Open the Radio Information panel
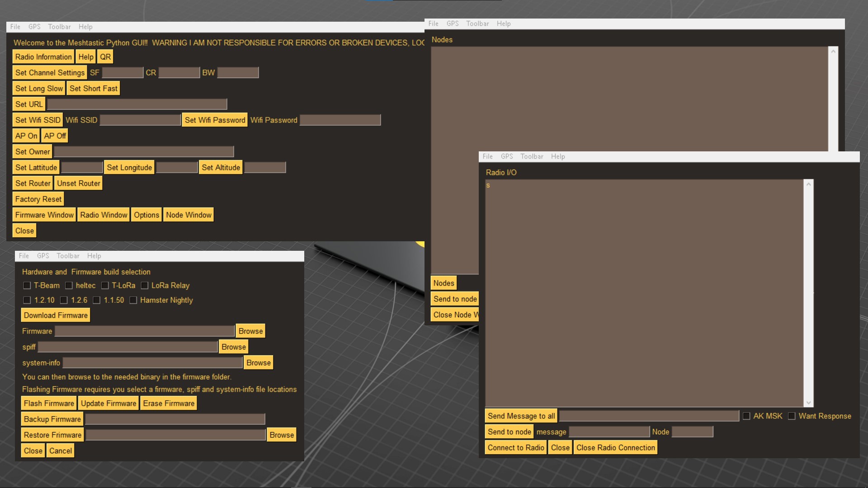The image size is (868, 488). pyautogui.click(x=42, y=56)
